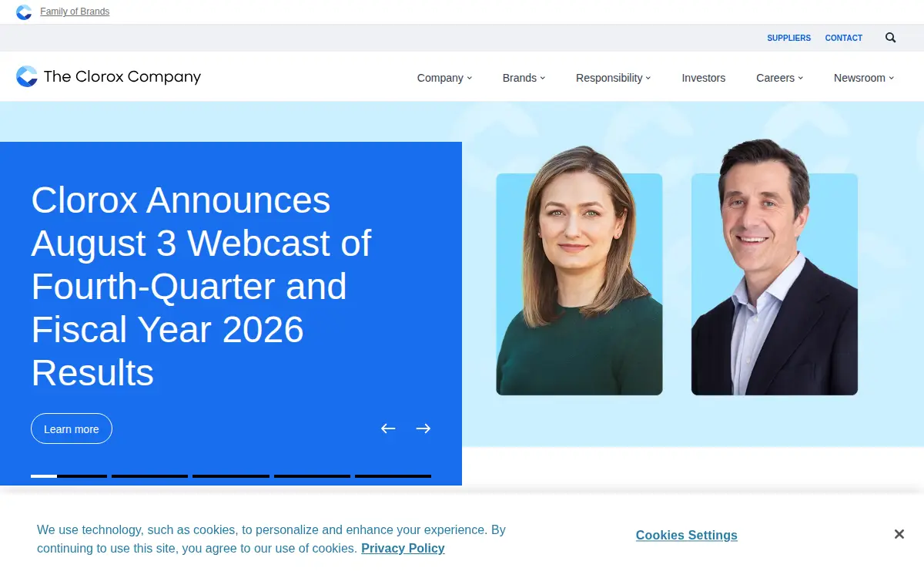The width and height of the screenshot is (924, 578).
Task: Select the second carousel progress indicator
Action: (x=149, y=476)
